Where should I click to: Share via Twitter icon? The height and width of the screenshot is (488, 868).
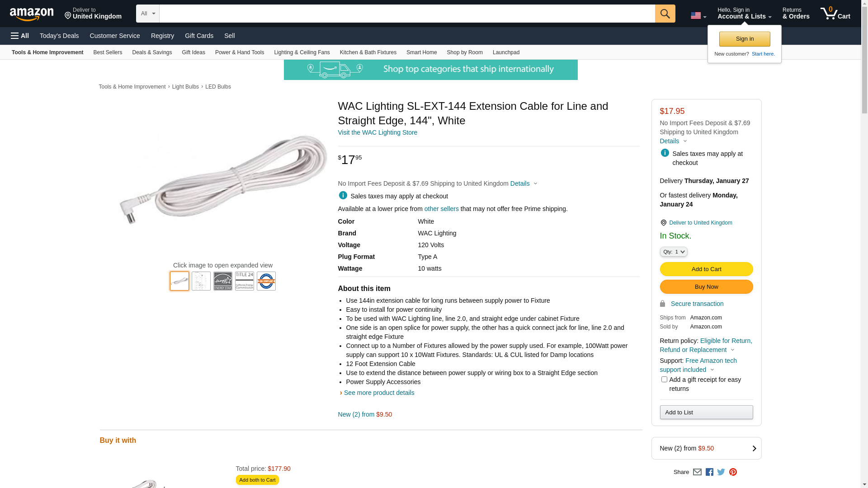[x=721, y=472]
